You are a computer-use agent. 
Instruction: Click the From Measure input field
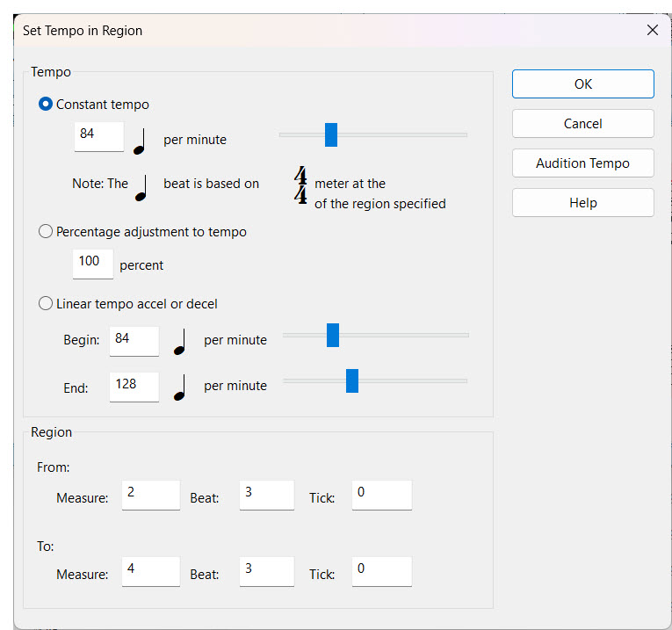tap(150, 495)
